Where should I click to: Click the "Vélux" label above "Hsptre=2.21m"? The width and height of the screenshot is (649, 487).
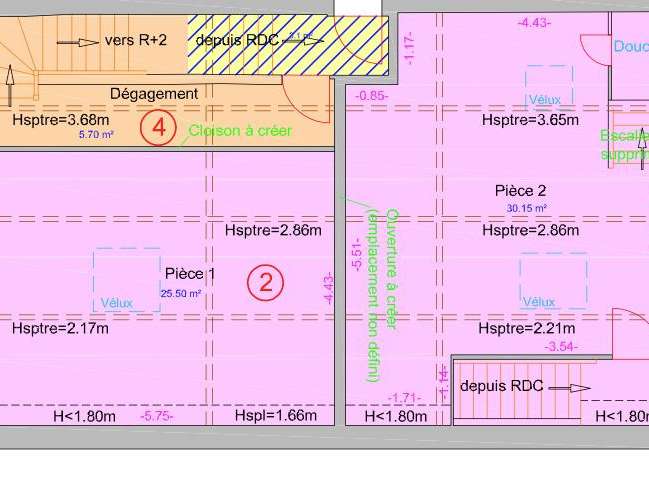tap(538, 302)
